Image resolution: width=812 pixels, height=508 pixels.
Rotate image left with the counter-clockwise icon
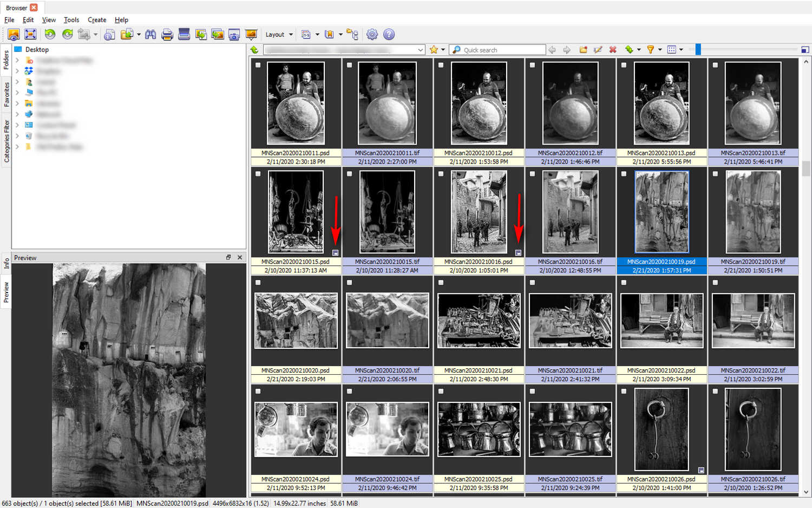50,34
